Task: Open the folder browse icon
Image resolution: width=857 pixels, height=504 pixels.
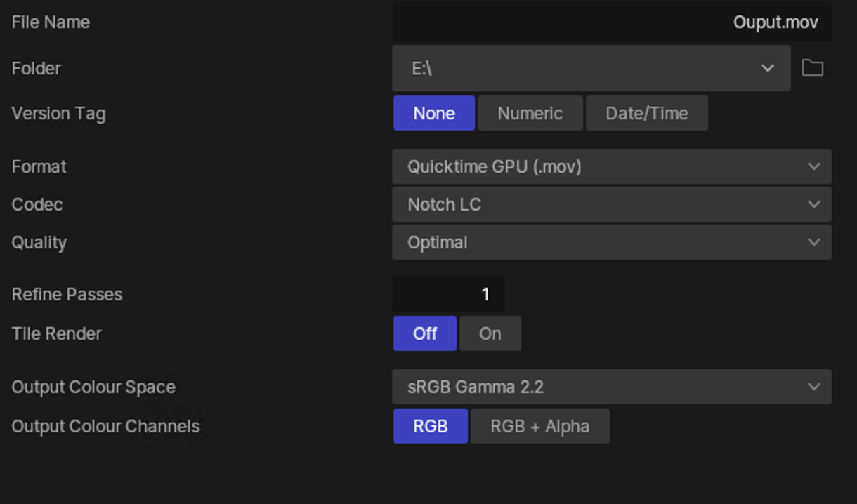Action: point(812,68)
